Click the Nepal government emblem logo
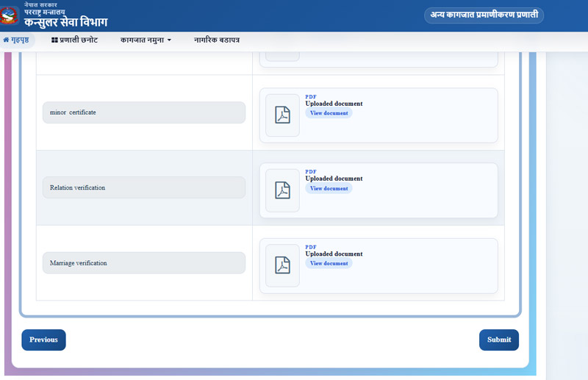Viewport: 588px width, 380px height. (9, 15)
